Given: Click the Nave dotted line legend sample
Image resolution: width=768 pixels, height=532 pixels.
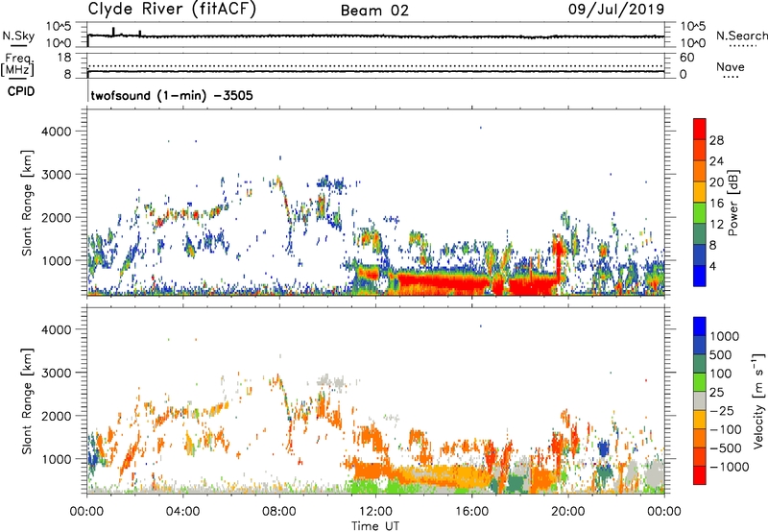Looking at the screenshot, I should (x=731, y=78).
